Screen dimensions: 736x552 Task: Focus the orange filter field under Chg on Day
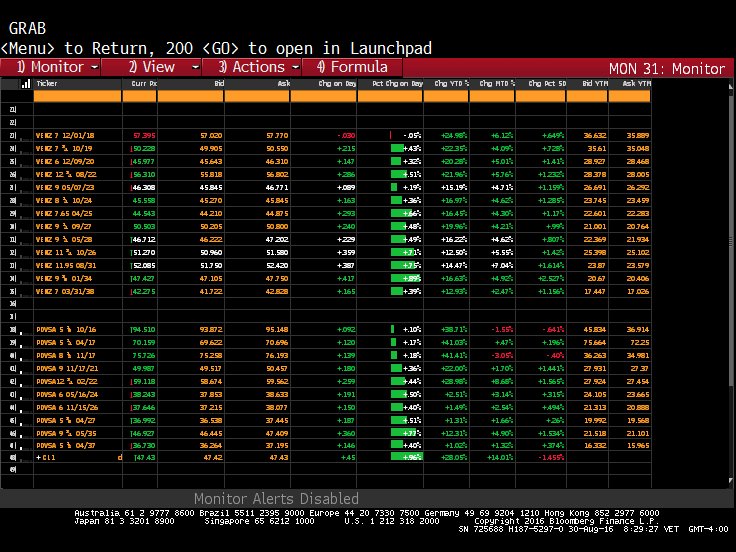323,96
